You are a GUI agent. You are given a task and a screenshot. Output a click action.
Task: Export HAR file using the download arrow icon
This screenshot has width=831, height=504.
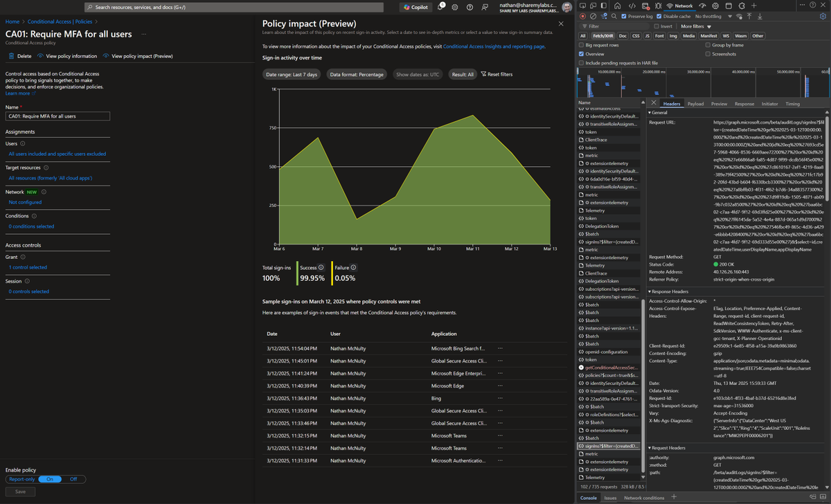[760, 16]
